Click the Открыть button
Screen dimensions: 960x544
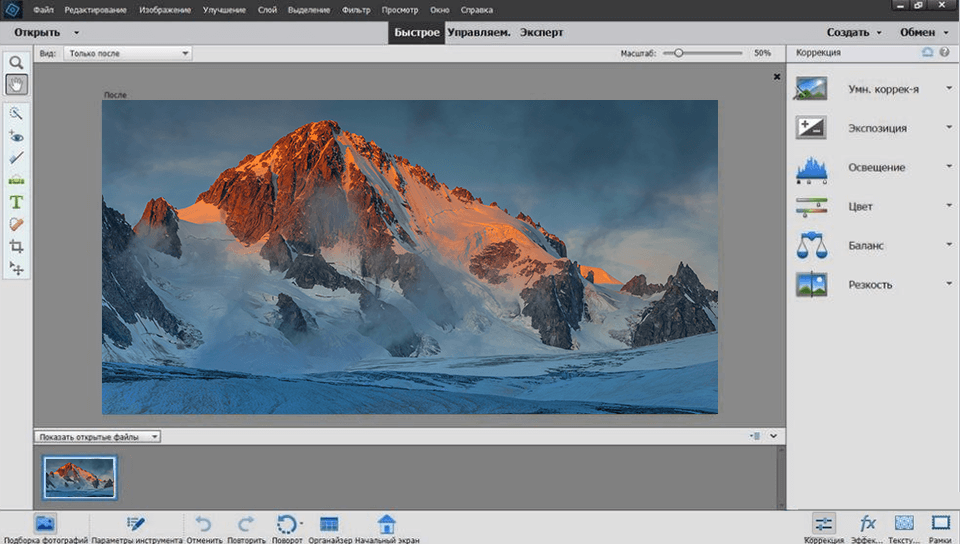click(37, 32)
